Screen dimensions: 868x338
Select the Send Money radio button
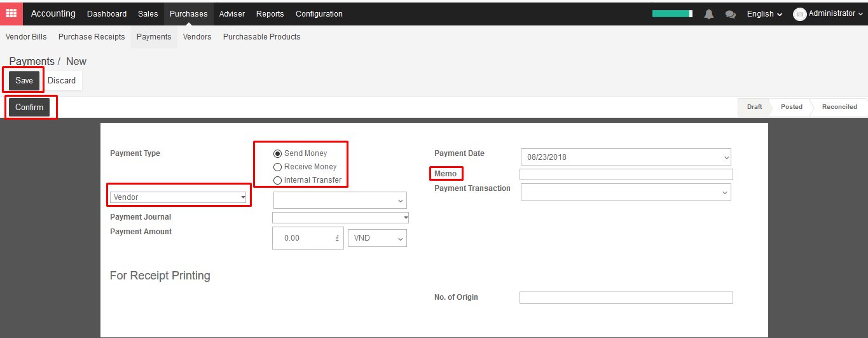[277, 153]
